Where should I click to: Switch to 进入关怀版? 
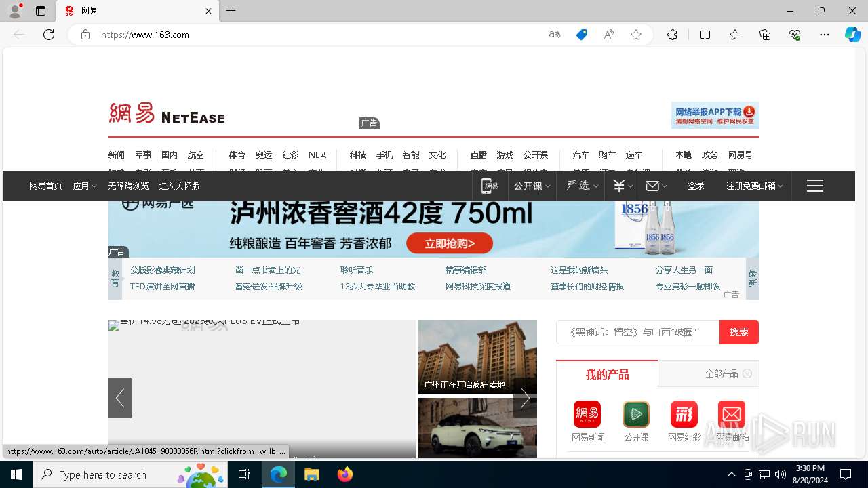click(180, 186)
